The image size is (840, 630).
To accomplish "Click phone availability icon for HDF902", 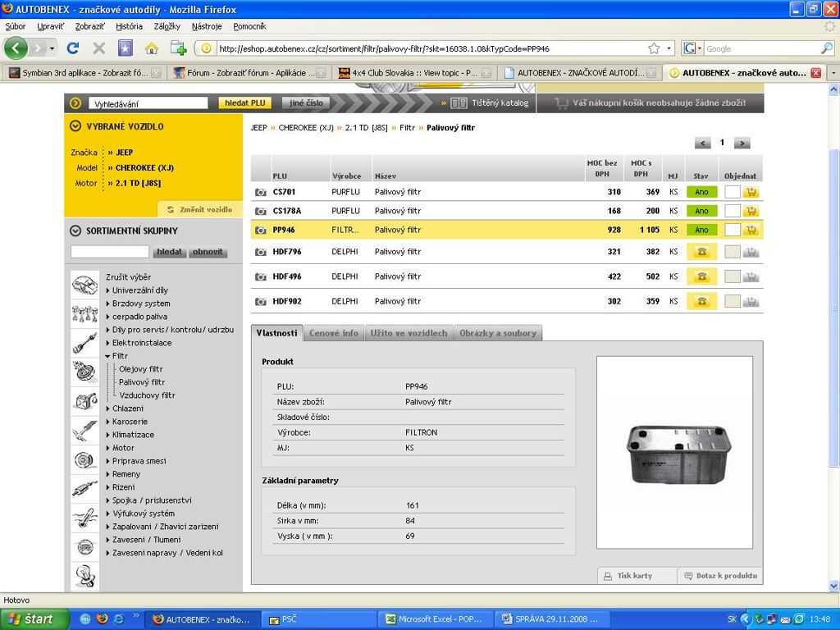I will 702,302.
